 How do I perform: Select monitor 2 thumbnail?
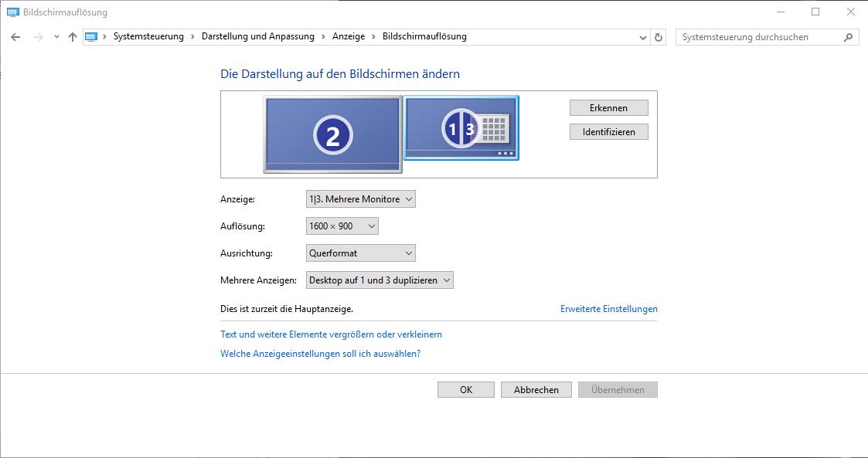(332, 134)
